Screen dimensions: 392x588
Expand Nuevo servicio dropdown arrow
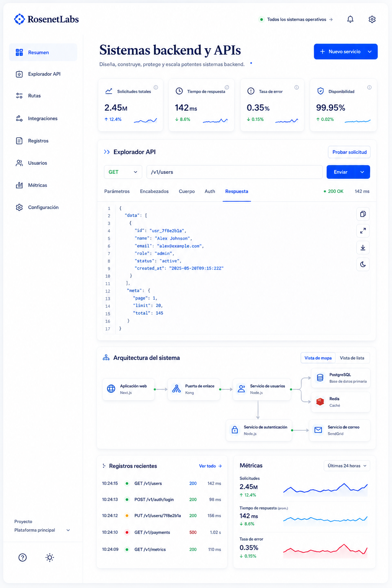coord(370,52)
